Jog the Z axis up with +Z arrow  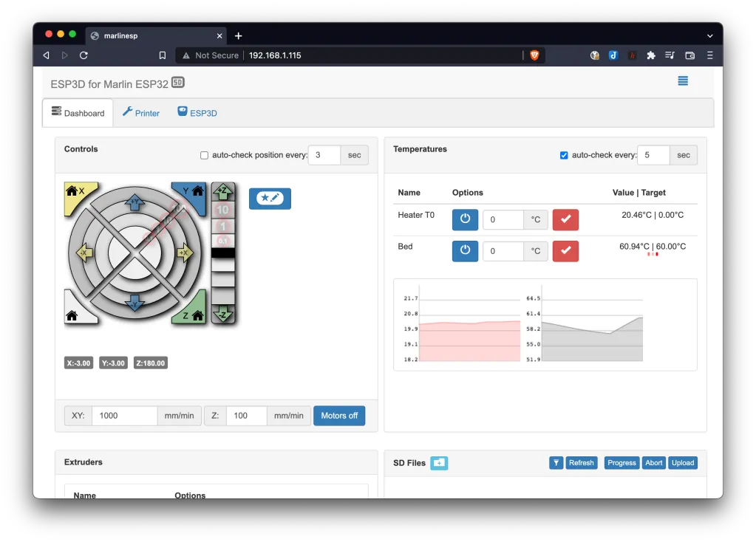(x=222, y=191)
